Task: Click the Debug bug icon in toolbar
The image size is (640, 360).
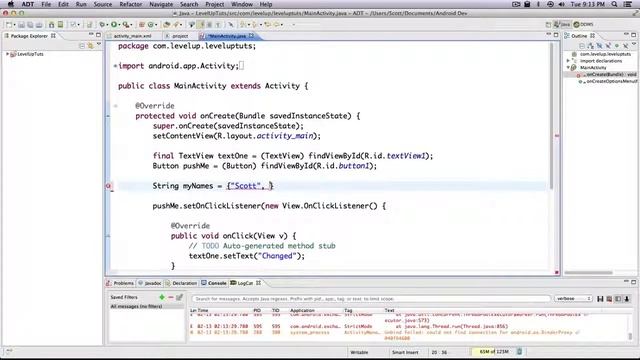Action: pos(102,24)
